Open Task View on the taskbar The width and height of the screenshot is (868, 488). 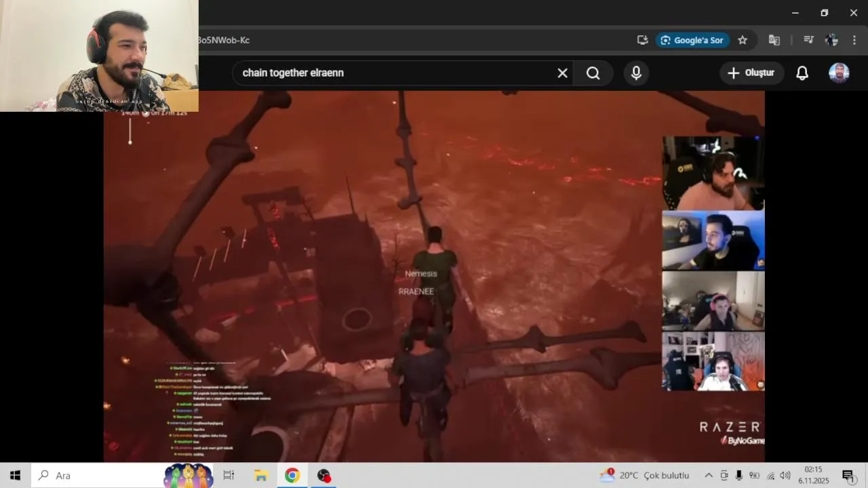229,476
